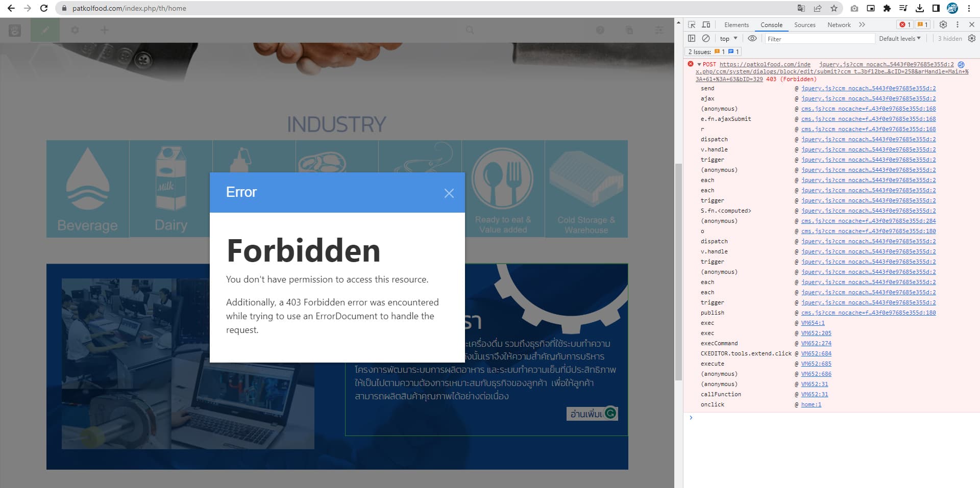Create a live expression with the eye icon

[x=752, y=38]
